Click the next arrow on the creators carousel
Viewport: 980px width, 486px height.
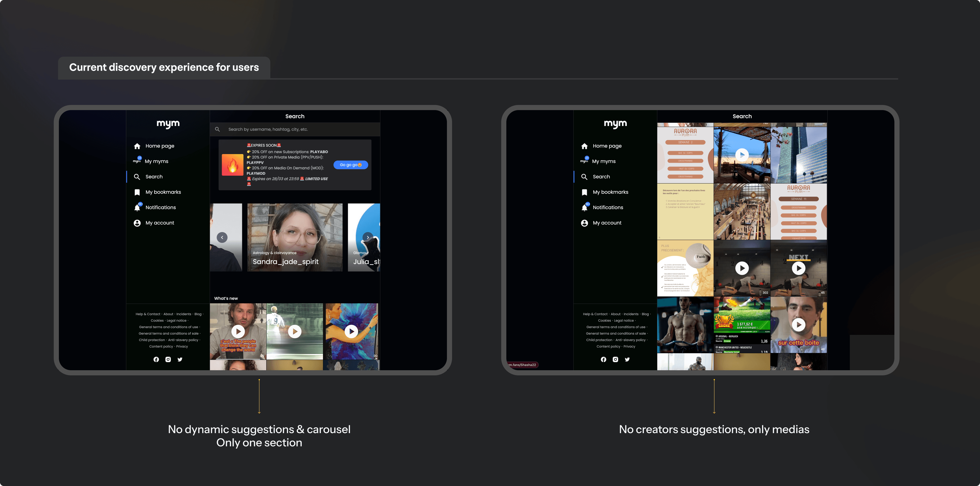click(x=368, y=237)
